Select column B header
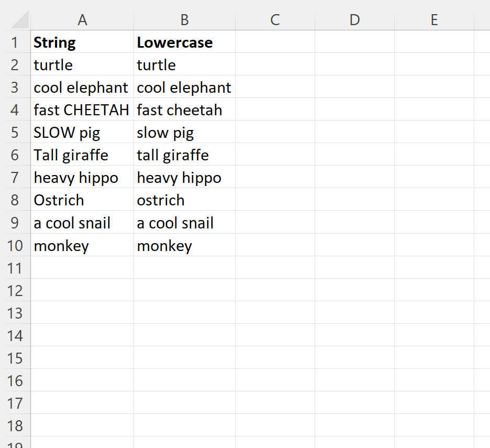This screenshot has width=490, height=448. pos(184,20)
